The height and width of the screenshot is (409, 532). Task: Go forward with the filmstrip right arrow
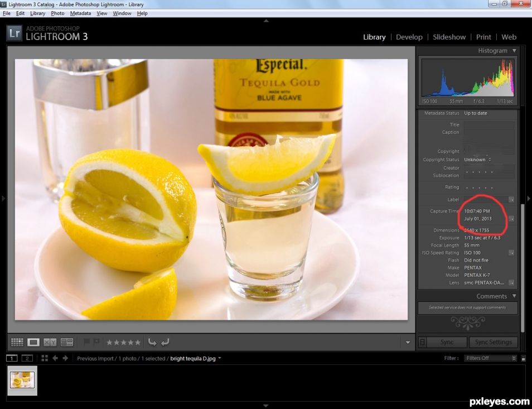65,358
